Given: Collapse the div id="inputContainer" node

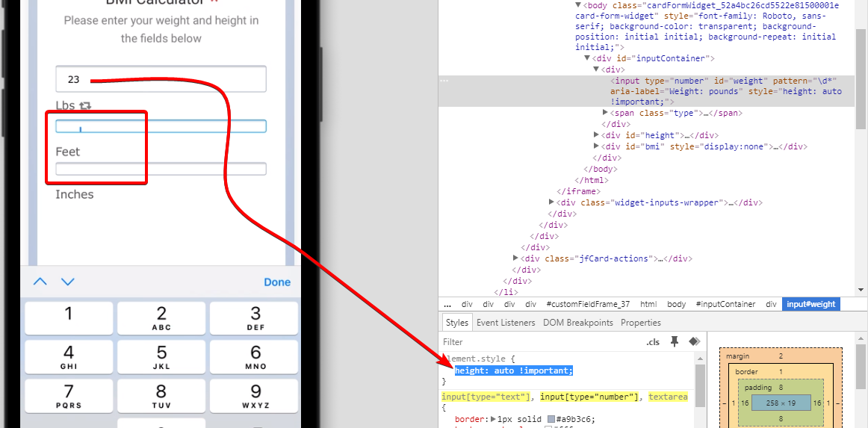Looking at the screenshot, I should 587,58.
